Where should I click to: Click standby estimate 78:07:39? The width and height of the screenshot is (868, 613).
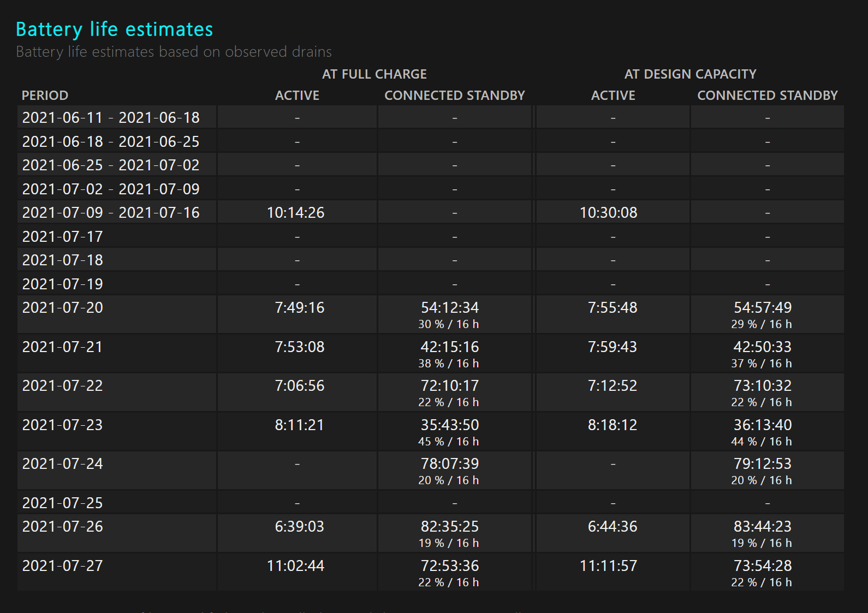pos(450,464)
